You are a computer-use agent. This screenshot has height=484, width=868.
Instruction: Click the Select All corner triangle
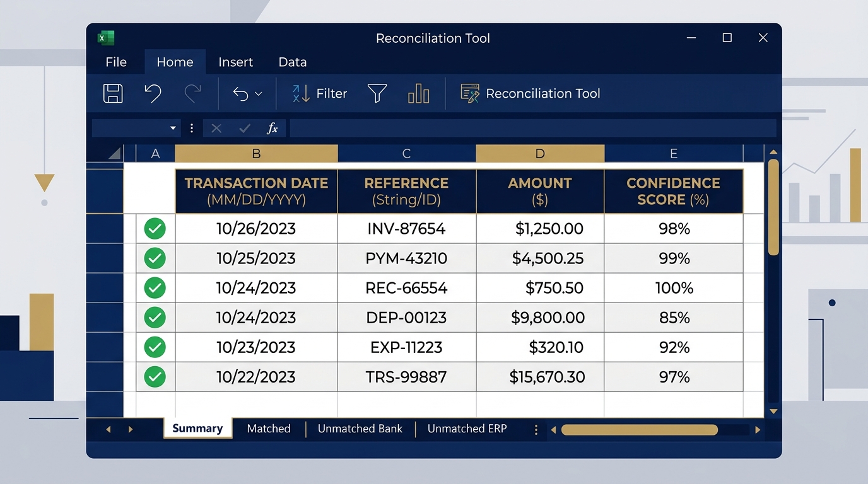(x=114, y=153)
